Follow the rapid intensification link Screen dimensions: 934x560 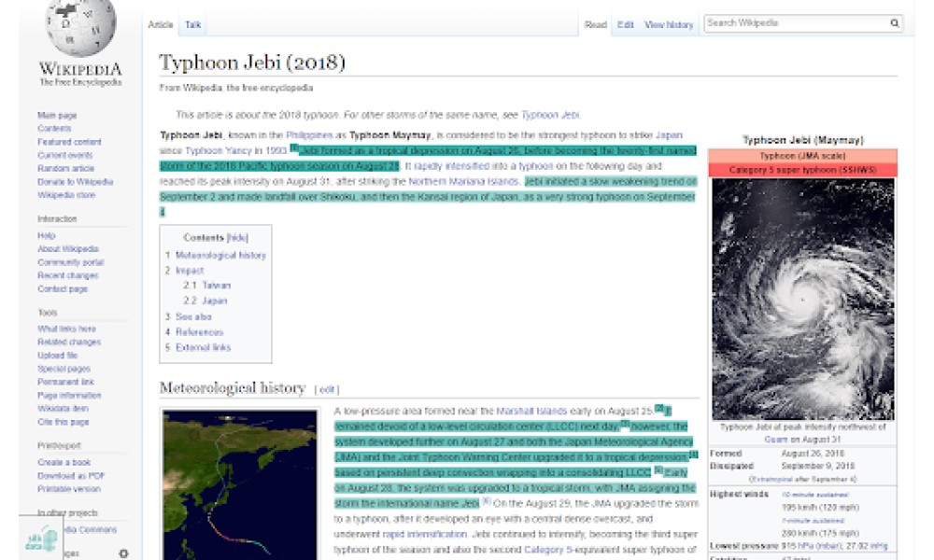(x=424, y=535)
